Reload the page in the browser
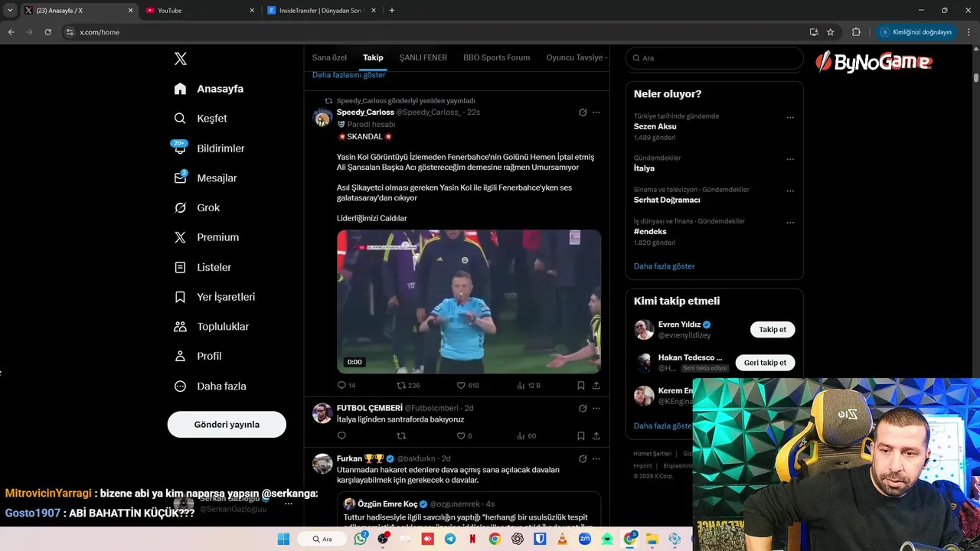 pos(47,32)
